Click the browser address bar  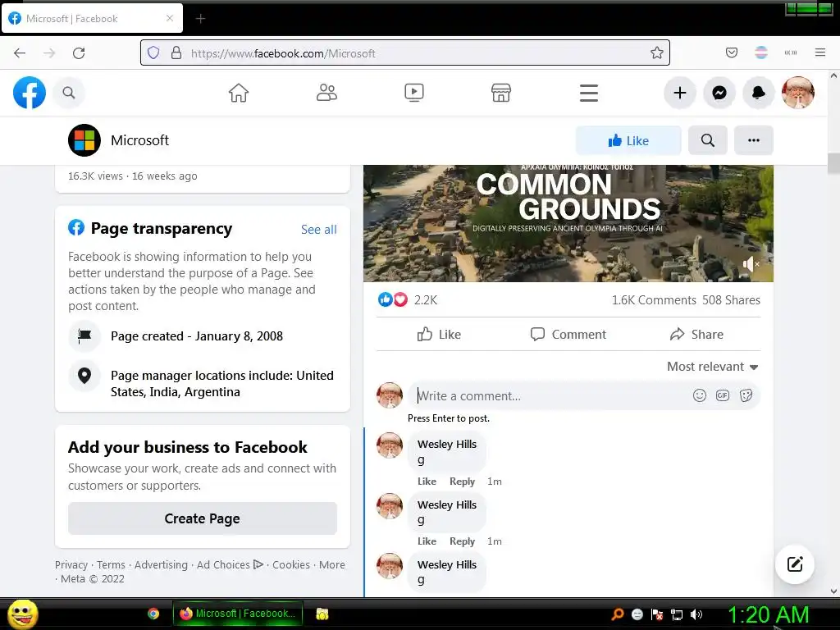pos(405,53)
